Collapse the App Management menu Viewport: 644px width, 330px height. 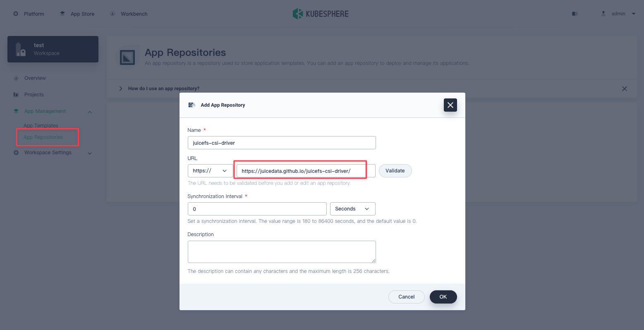(90, 112)
